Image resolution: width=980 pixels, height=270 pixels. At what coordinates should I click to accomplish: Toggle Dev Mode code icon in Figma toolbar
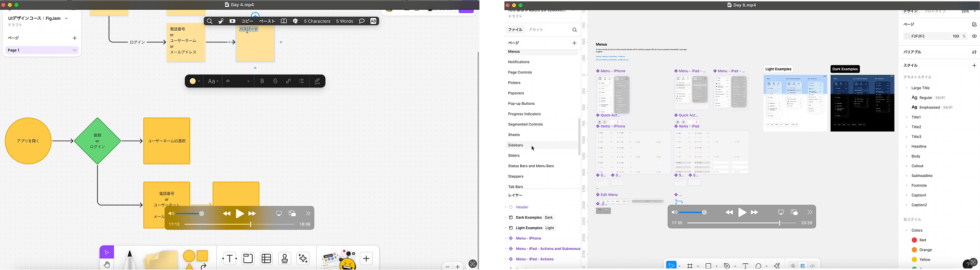coord(813,266)
